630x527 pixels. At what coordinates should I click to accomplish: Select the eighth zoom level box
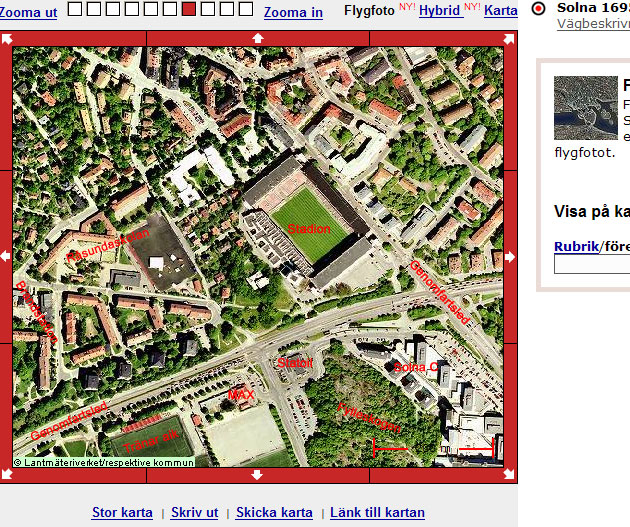point(208,9)
